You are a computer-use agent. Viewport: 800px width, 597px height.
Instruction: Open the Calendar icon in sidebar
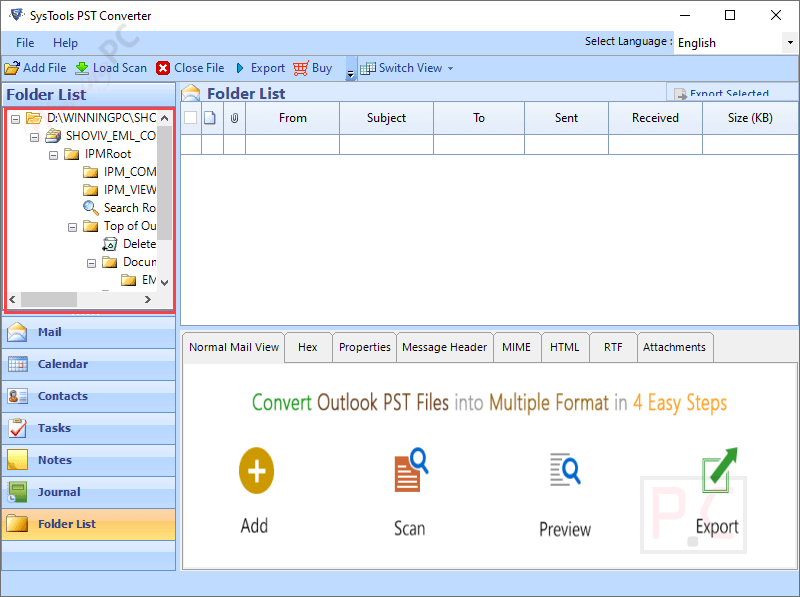(x=17, y=364)
